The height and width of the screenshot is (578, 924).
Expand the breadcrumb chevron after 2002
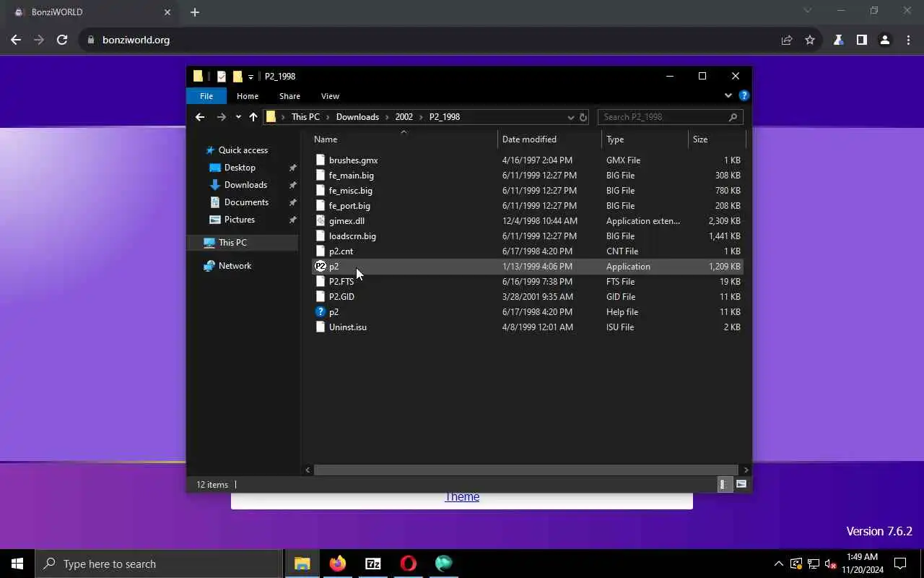pos(422,117)
